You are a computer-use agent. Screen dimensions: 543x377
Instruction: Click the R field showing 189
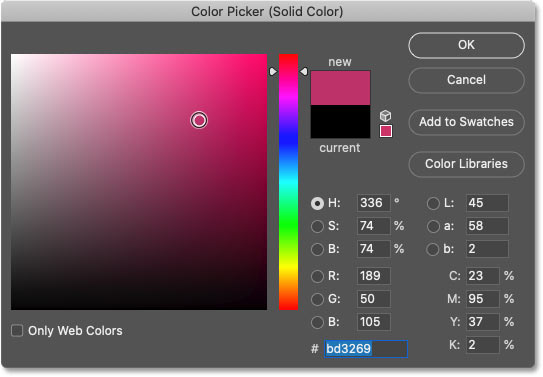(374, 276)
